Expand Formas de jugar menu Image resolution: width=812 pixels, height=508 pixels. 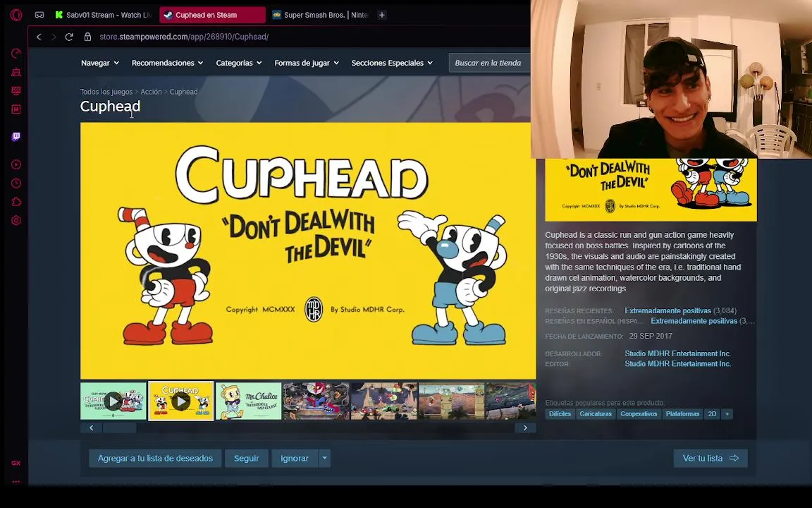click(307, 63)
